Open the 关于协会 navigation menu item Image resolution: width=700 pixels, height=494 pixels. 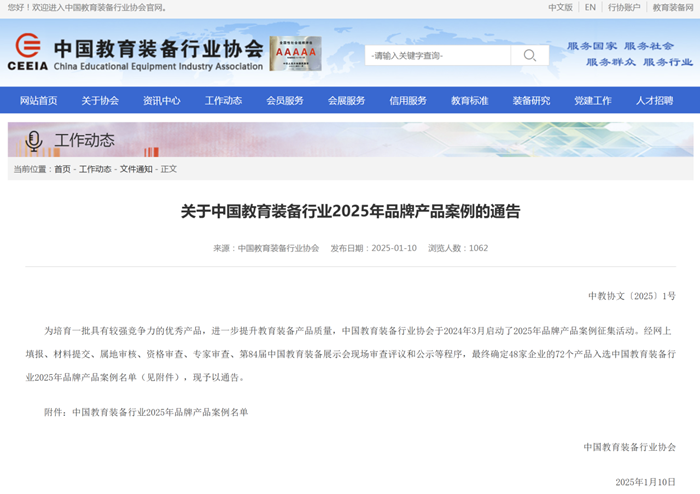tap(100, 100)
